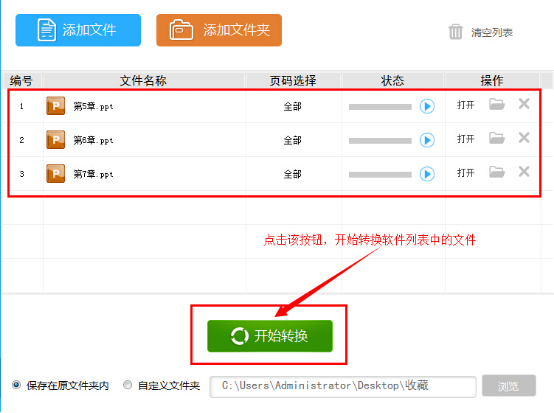The width and height of the screenshot is (554, 413).
Task: Click 全部 page selection for 第5章.ppt
Action: [x=293, y=106]
